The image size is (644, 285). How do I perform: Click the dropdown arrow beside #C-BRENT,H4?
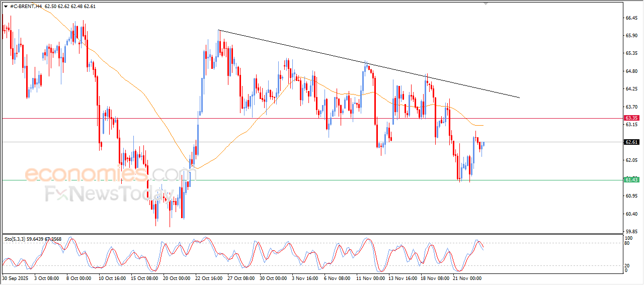pyautogui.click(x=6, y=7)
